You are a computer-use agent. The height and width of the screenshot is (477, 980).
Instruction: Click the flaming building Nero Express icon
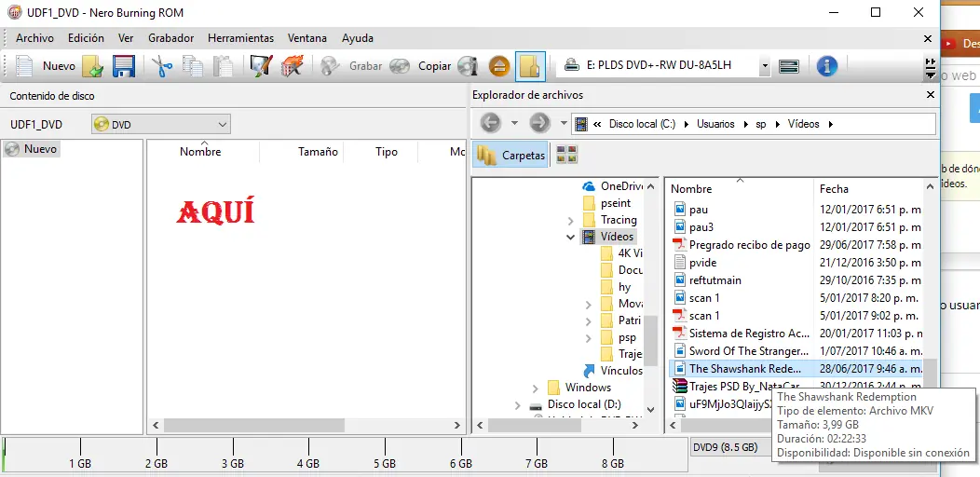pyautogui.click(x=291, y=65)
